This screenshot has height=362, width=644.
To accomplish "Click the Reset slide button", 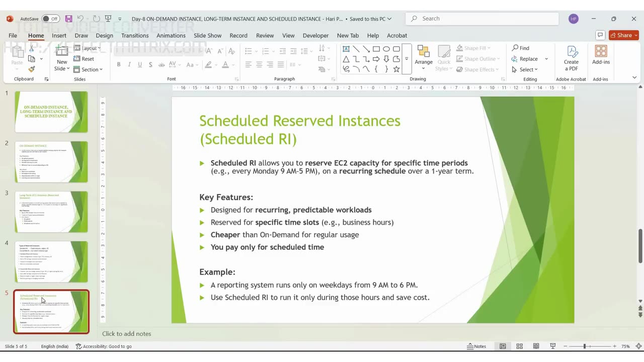I will tap(84, 59).
